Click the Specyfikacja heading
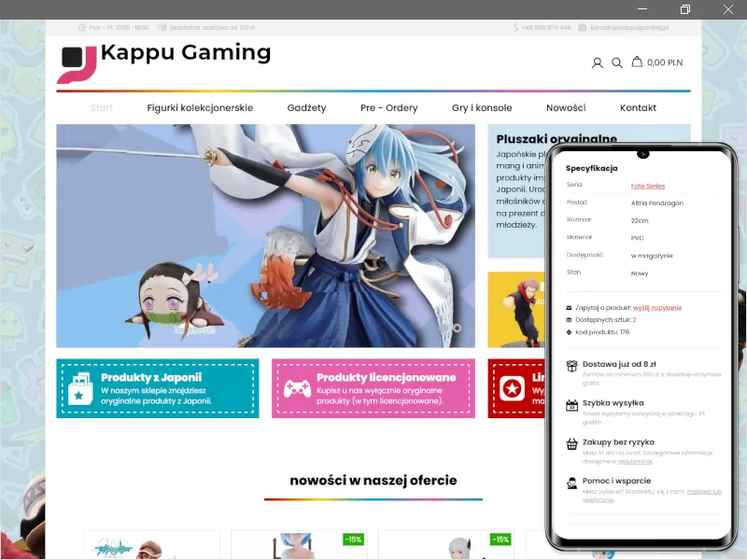This screenshot has width=747, height=560. (x=592, y=168)
